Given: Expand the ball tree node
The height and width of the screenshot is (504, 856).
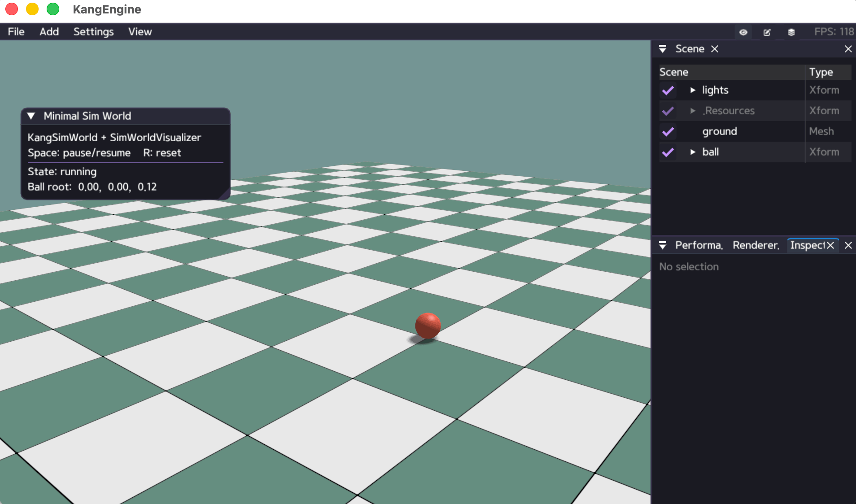Looking at the screenshot, I should [x=693, y=152].
